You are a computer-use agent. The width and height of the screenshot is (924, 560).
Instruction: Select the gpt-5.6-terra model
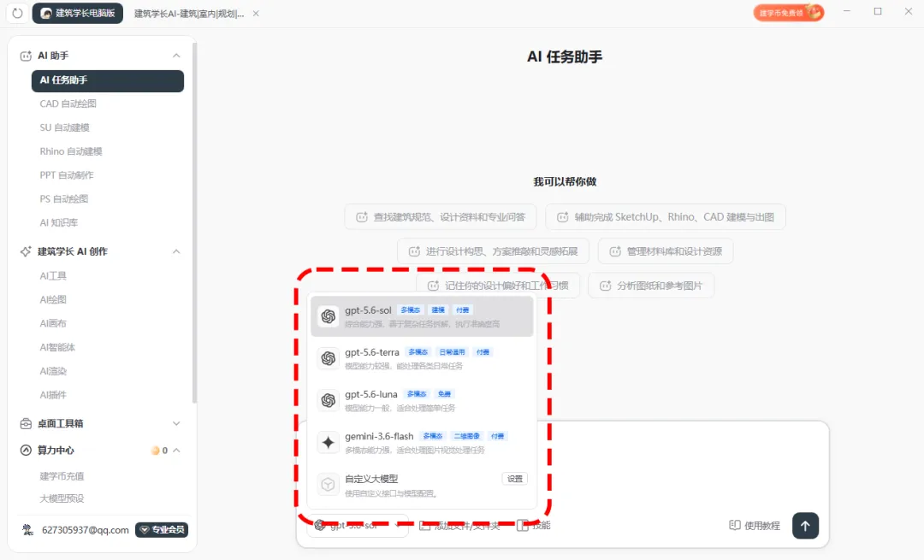pyautogui.click(x=422, y=358)
